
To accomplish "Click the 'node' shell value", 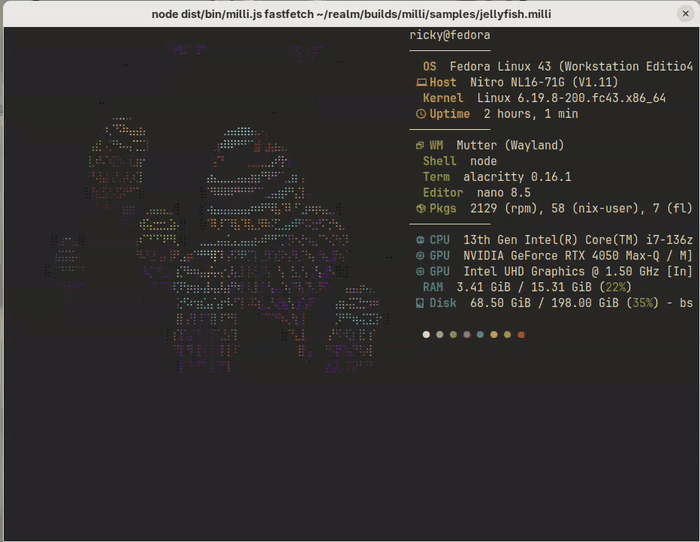I will [483, 161].
